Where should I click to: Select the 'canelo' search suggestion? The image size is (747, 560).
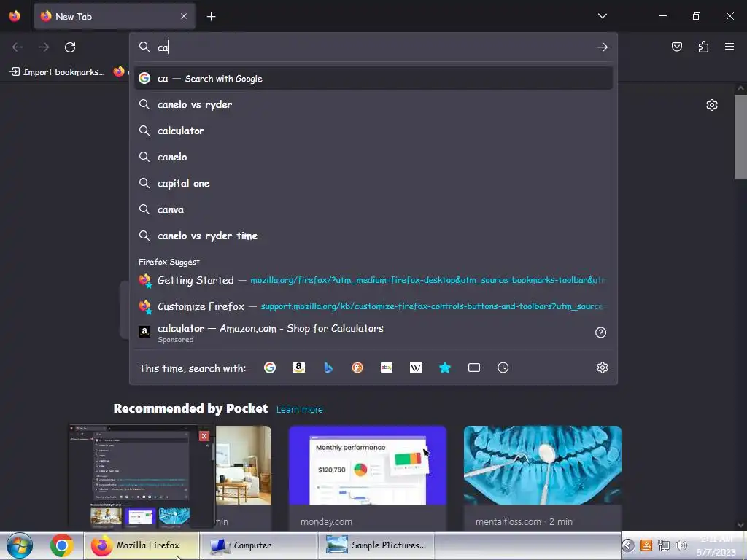point(373,157)
